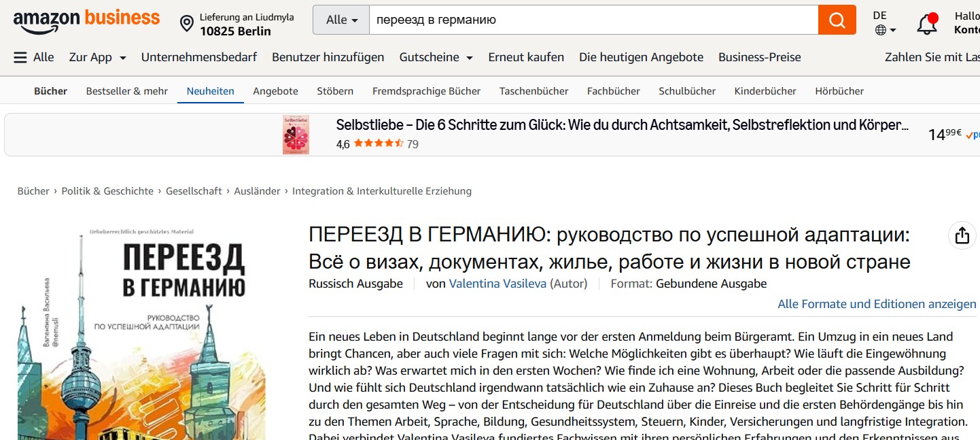Select the Fremdsprachige Bücher tab

(x=427, y=91)
